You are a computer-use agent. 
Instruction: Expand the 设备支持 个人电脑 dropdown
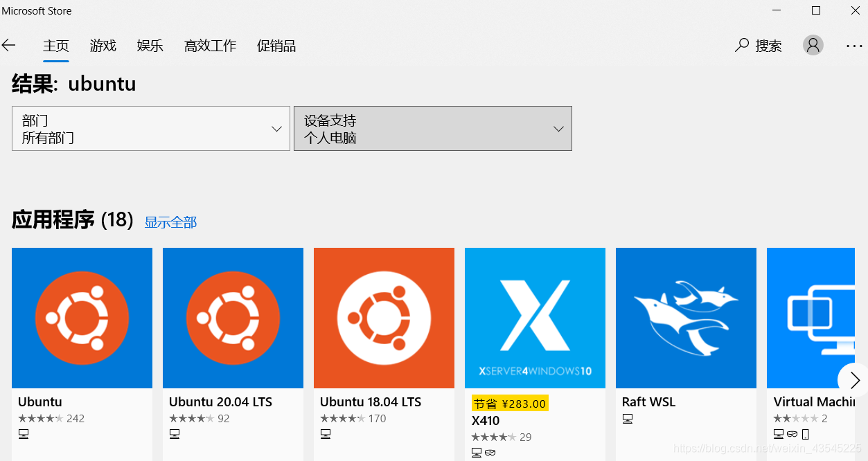tap(433, 128)
